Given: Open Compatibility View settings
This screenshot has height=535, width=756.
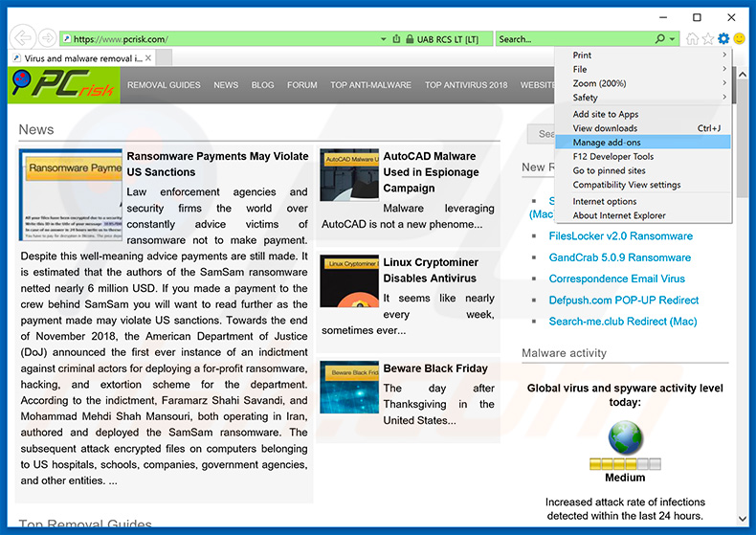Looking at the screenshot, I should [643, 184].
